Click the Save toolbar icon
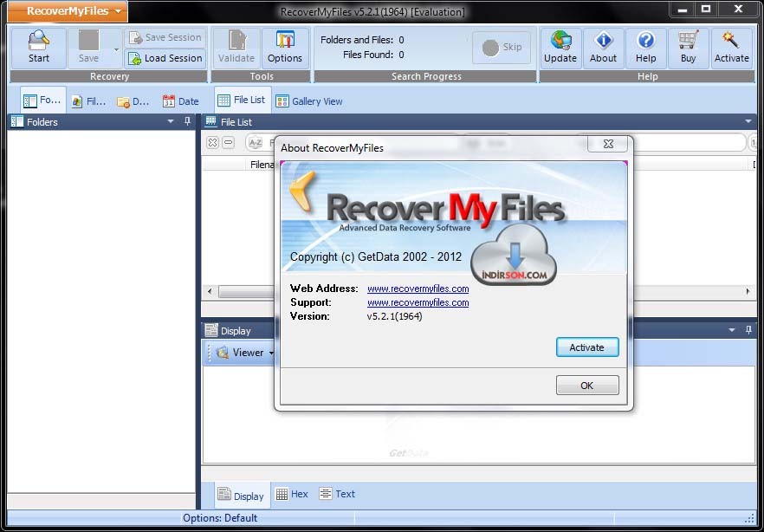 tap(88, 48)
